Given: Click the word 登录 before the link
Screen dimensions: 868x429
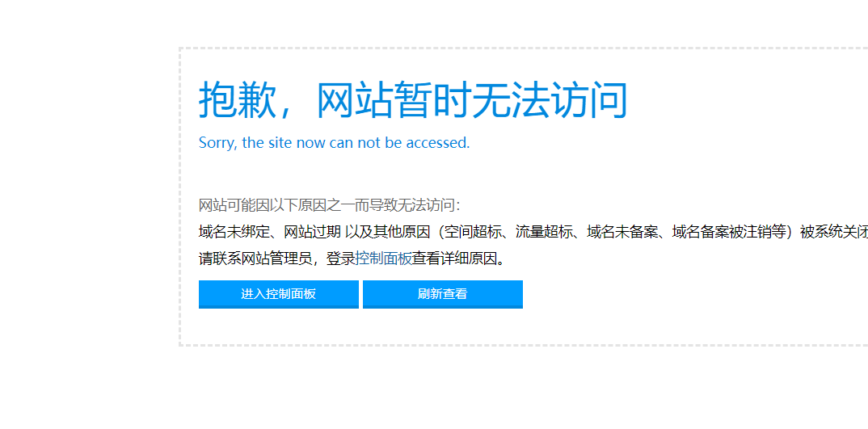Looking at the screenshot, I should coord(340,259).
